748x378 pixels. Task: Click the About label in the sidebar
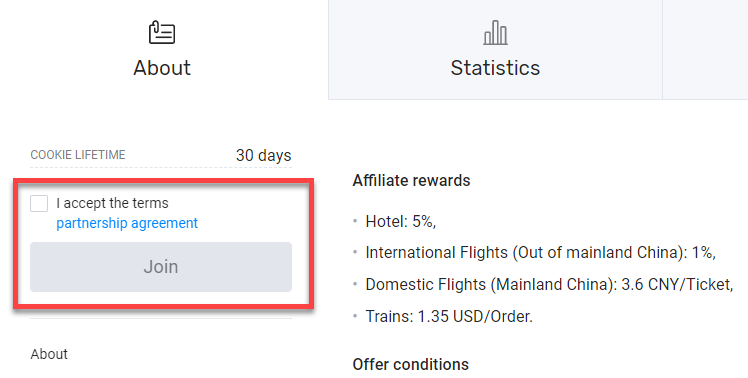click(49, 354)
